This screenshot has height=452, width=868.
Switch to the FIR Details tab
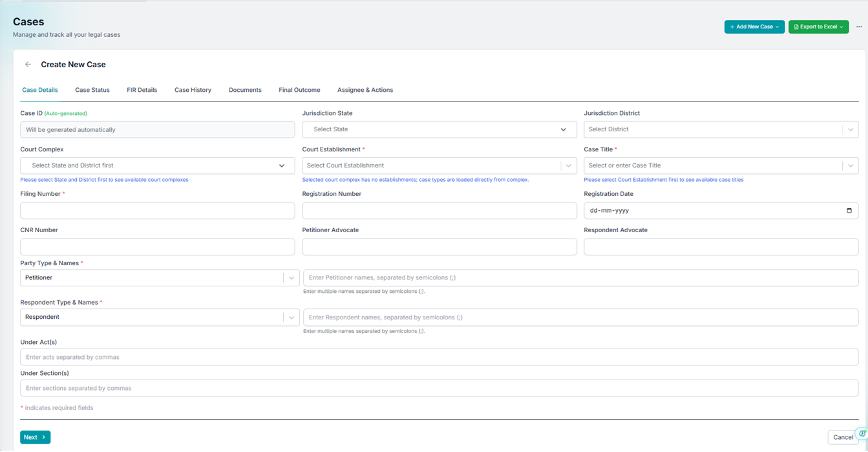pos(142,90)
